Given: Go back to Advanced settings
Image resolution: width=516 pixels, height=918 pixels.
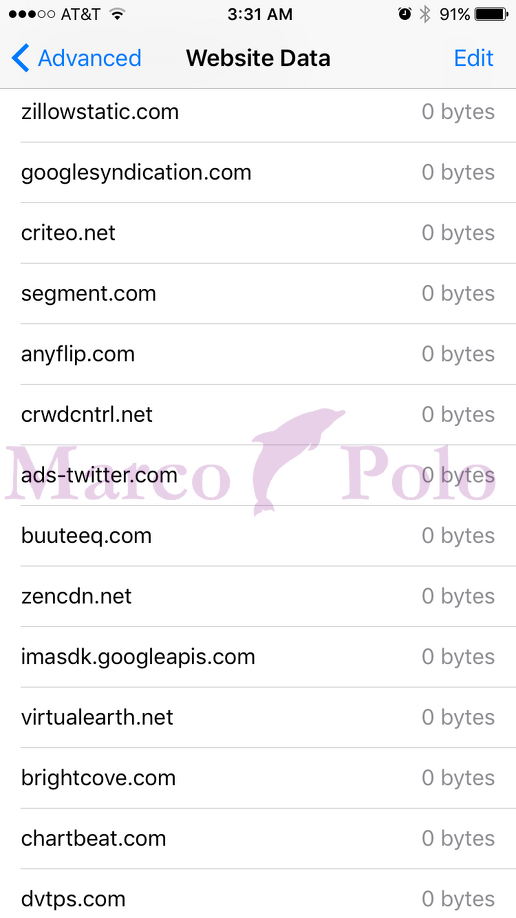Looking at the screenshot, I should (x=77, y=59).
